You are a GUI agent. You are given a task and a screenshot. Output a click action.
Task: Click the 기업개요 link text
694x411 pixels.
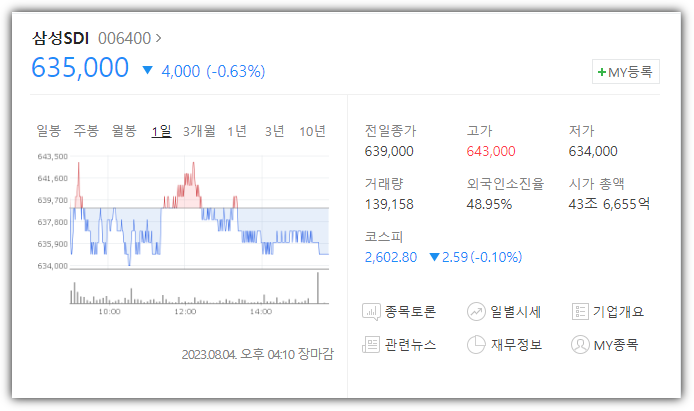click(x=618, y=312)
